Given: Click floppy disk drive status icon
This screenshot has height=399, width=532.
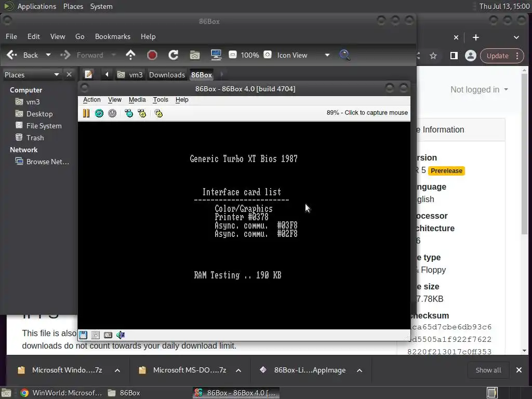Looking at the screenshot, I should click(x=83, y=335).
